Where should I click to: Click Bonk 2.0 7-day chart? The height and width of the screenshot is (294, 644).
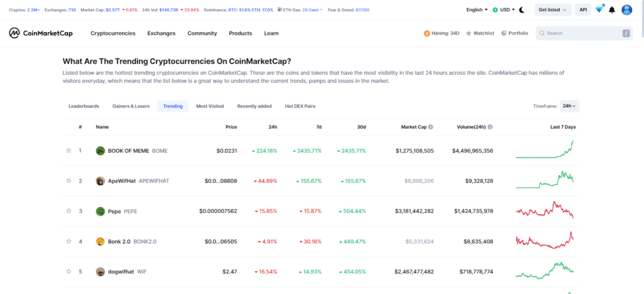point(545,240)
